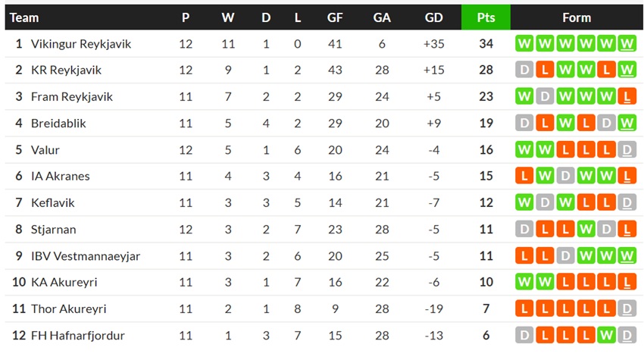Click the Form column header
Screen dimensions: 644x360
coord(577,17)
